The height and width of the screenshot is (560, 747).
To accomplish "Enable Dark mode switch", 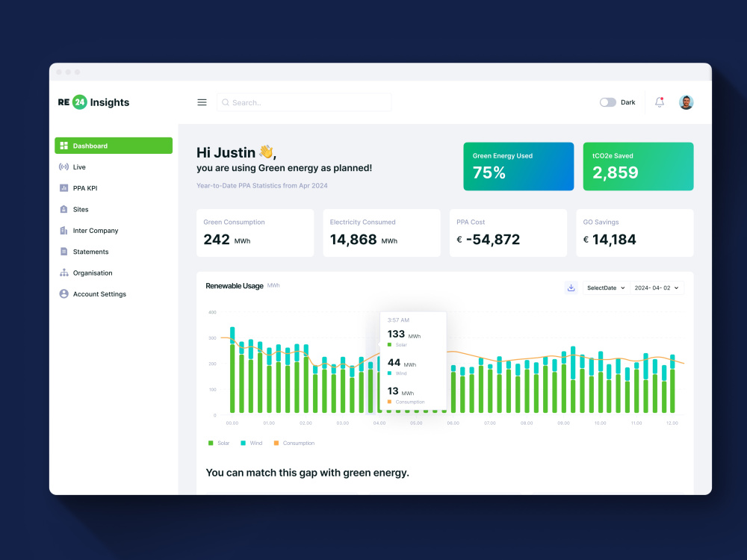I will click(x=608, y=102).
